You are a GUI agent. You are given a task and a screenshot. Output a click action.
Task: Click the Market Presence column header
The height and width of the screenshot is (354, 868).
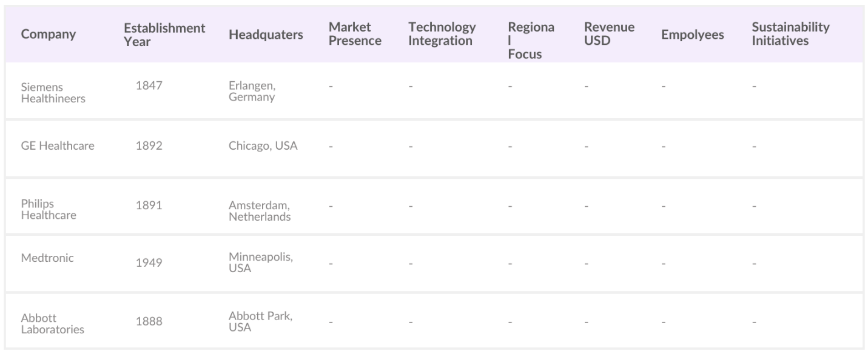[355, 35]
